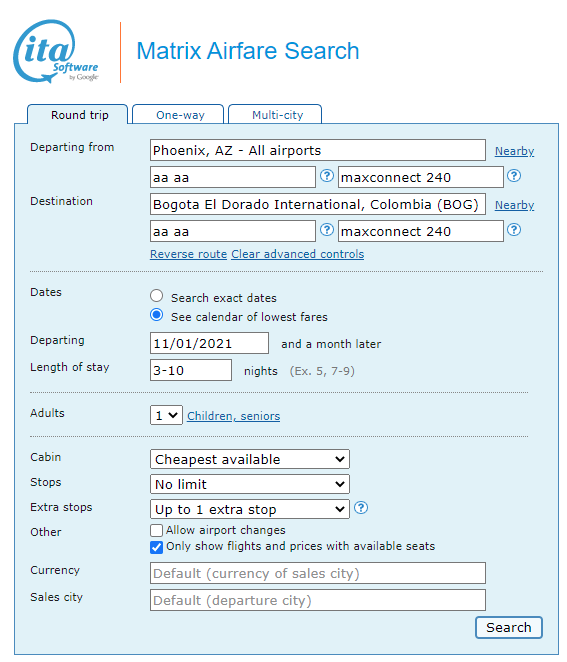
Task: Click the Matrix Airfare Search title
Action: (x=248, y=51)
